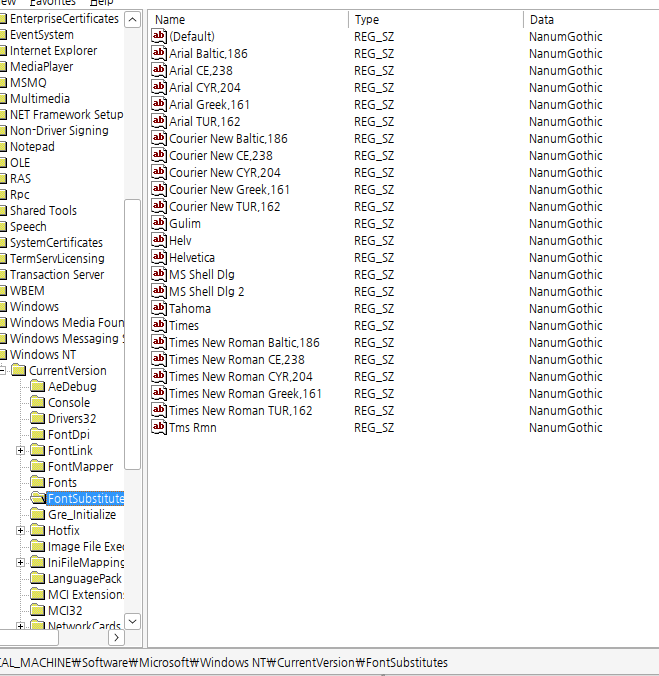Click the Gre_Initialize folder icon
Screen dimensions: 659x676
[x=37, y=514]
